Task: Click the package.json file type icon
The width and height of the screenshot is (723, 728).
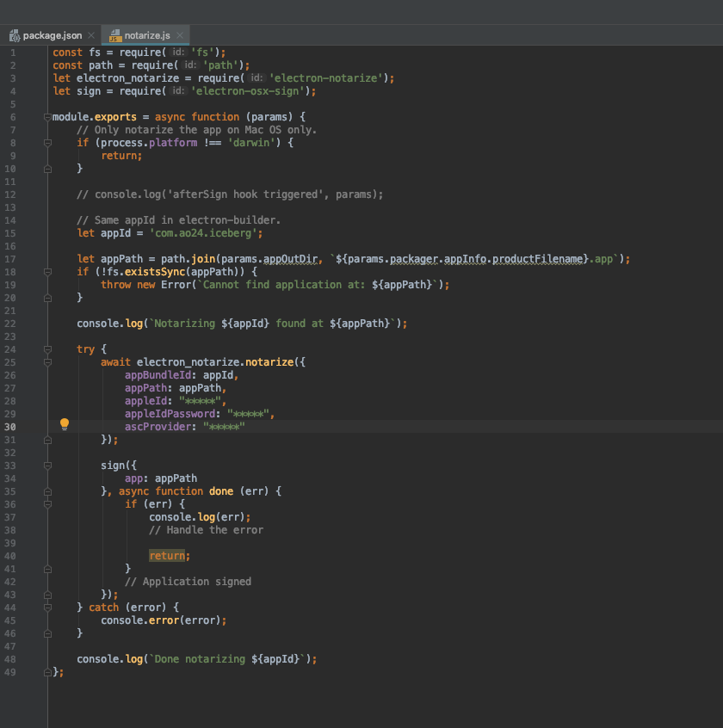Action: click(x=14, y=36)
